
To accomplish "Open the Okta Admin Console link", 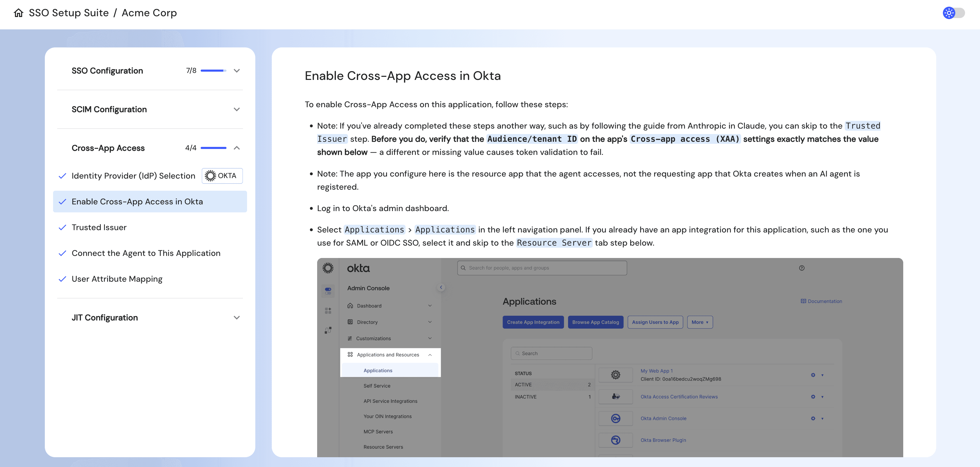I will coord(663,418).
